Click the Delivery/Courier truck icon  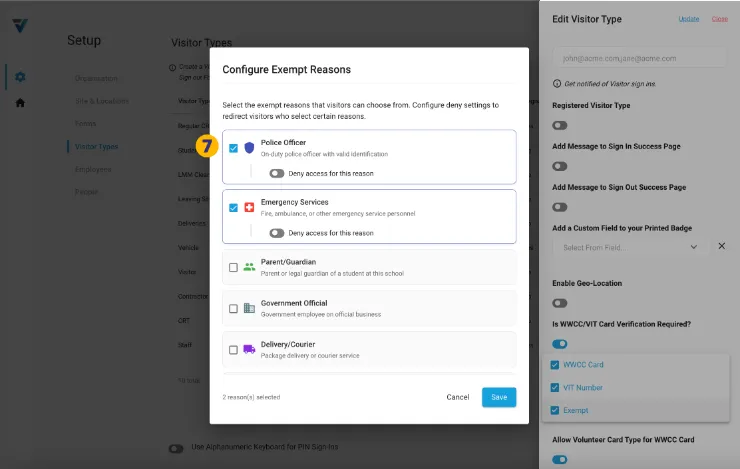tap(249, 349)
